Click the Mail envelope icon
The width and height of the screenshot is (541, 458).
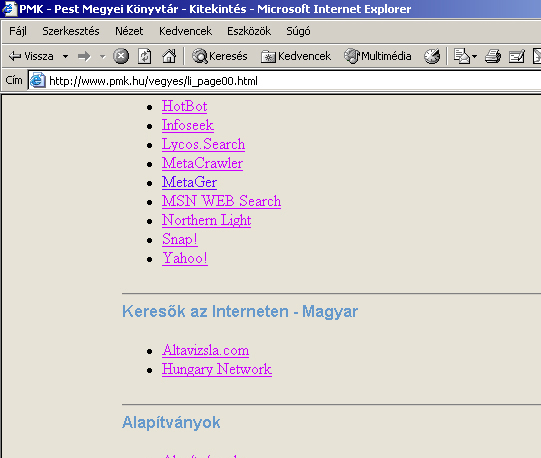(462, 56)
